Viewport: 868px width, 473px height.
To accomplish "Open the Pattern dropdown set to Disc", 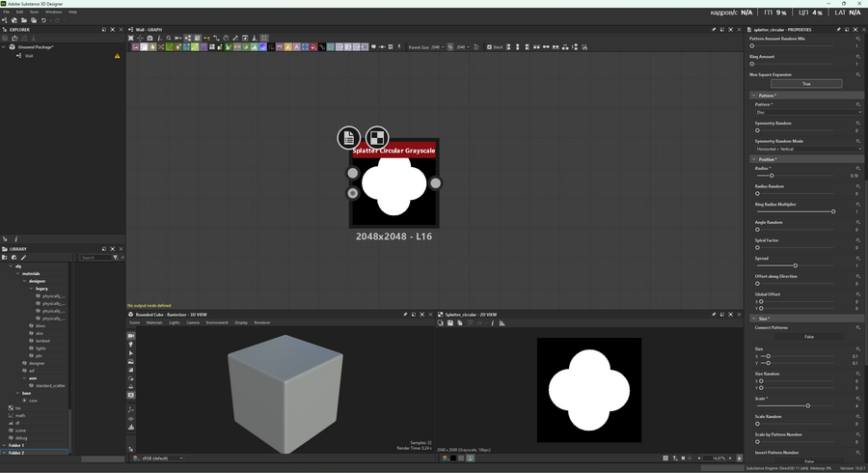I will click(x=808, y=112).
